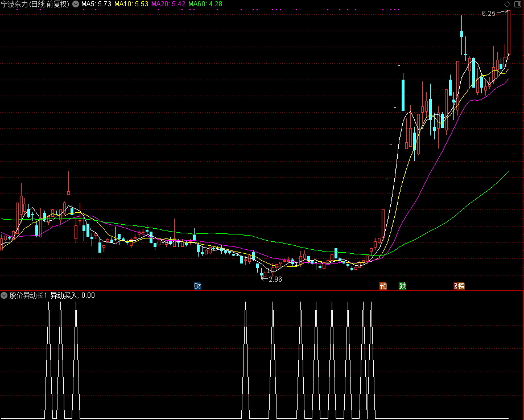Viewport: 524px width, 420px height.
Task: Click the 宁波东力(日线.前复权) title text
Action: click(35, 4)
